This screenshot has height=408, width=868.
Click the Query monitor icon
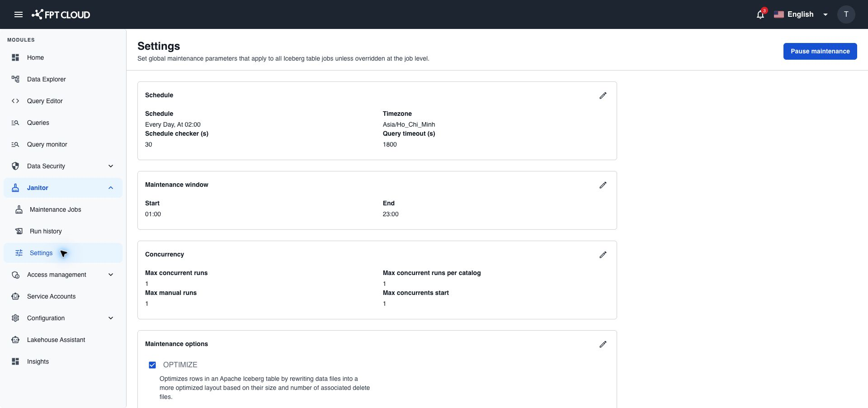pyautogui.click(x=15, y=144)
